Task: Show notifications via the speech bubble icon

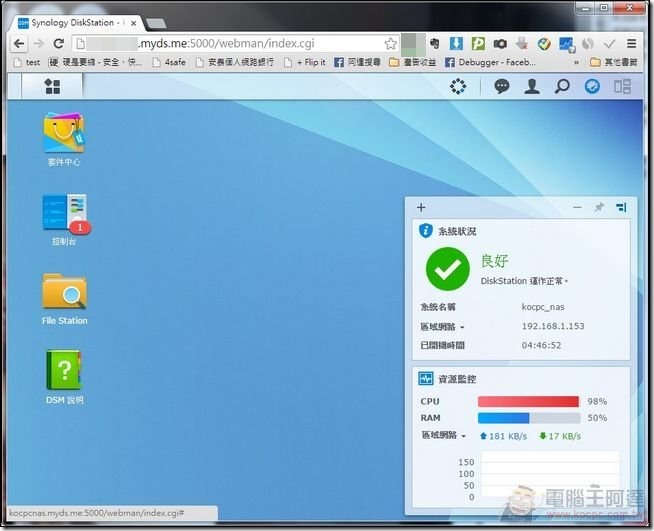Action: (x=502, y=87)
